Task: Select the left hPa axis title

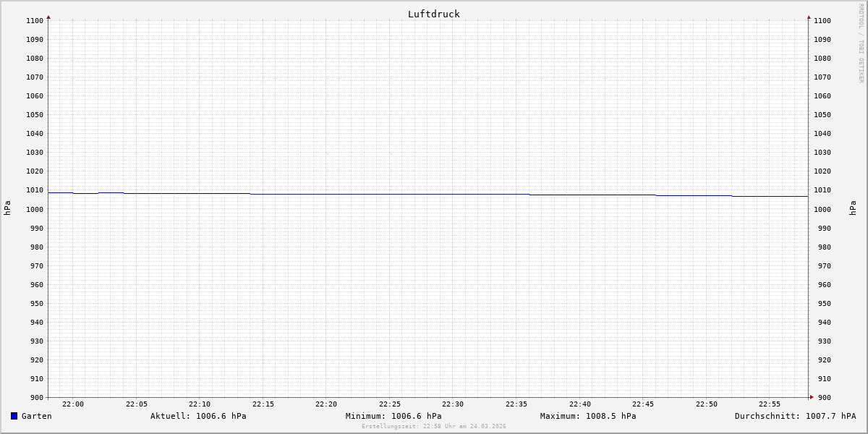Action: pyautogui.click(x=7, y=208)
